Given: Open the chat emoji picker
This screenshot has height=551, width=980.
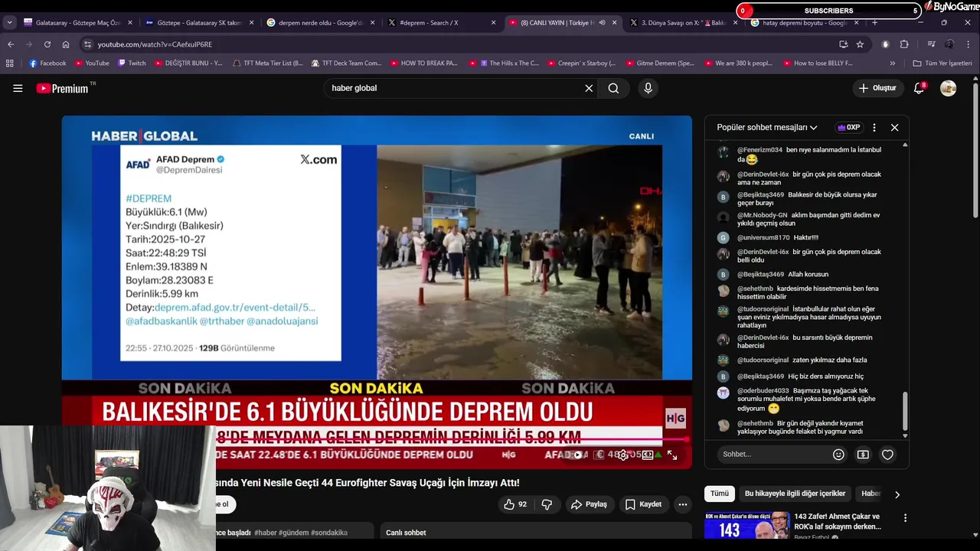Looking at the screenshot, I should point(838,455).
